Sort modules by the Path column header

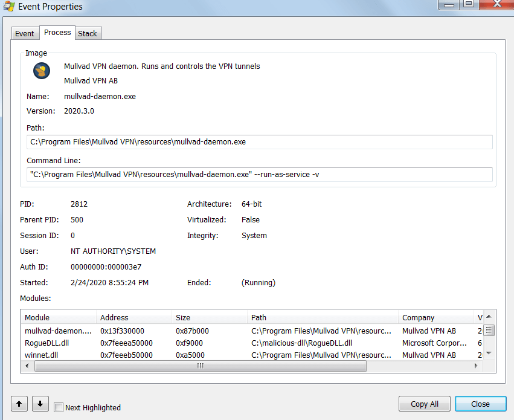click(x=323, y=317)
